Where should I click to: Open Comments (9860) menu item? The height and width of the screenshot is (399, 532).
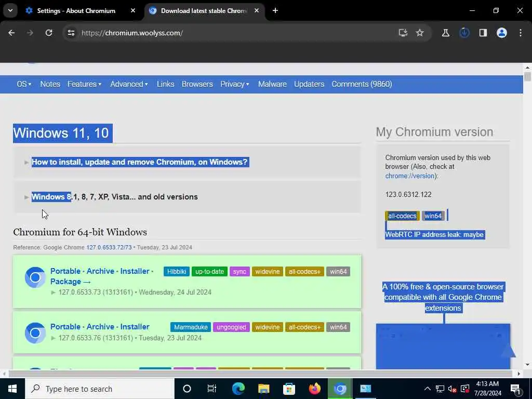[362, 84]
